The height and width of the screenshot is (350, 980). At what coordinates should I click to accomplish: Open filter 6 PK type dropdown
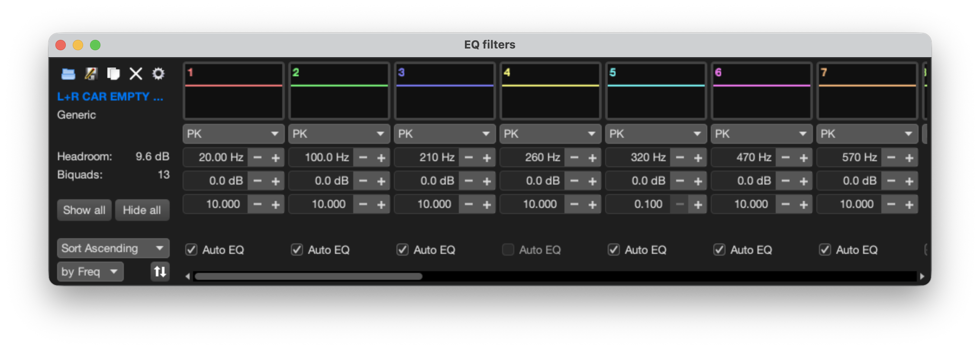761,134
